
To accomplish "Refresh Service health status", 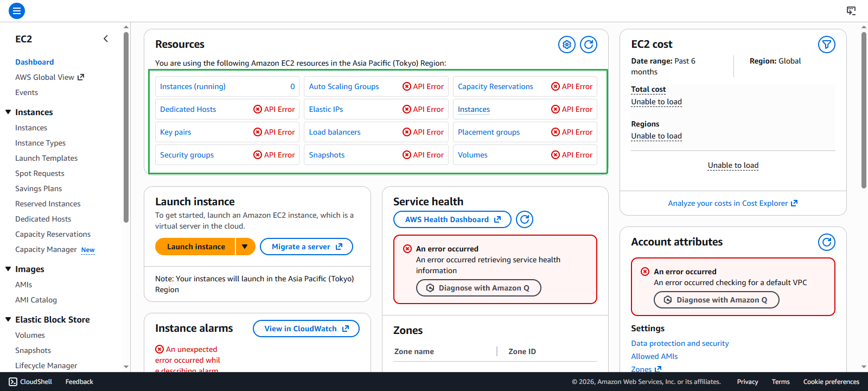I will [x=525, y=219].
